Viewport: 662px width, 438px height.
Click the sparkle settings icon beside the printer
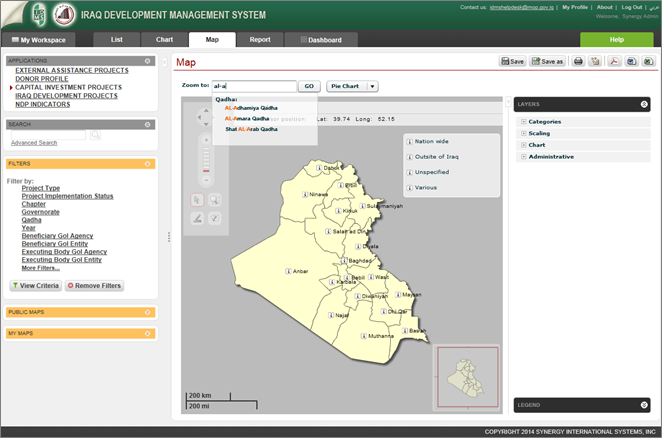click(595, 61)
